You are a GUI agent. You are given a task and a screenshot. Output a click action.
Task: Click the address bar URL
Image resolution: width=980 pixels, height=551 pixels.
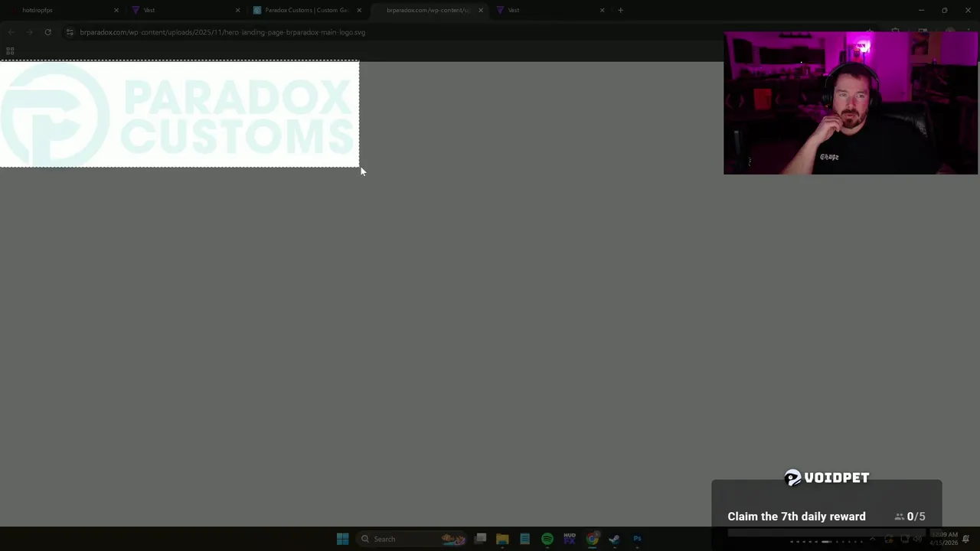point(223,32)
